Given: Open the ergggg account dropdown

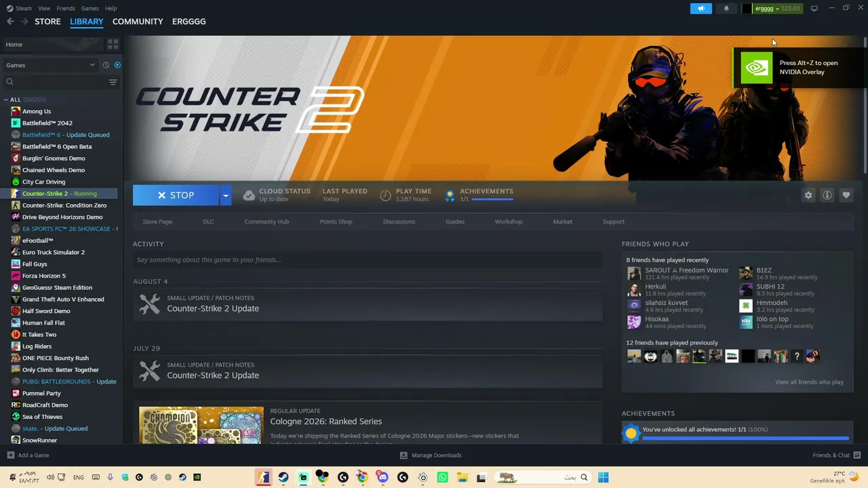Looking at the screenshot, I should pos(772,9).
